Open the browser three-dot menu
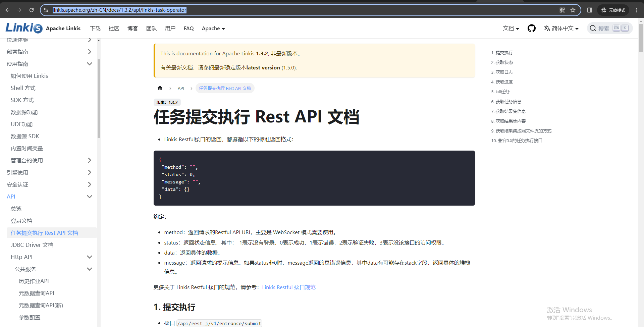 pyautogui.click(x=637, y=10)
